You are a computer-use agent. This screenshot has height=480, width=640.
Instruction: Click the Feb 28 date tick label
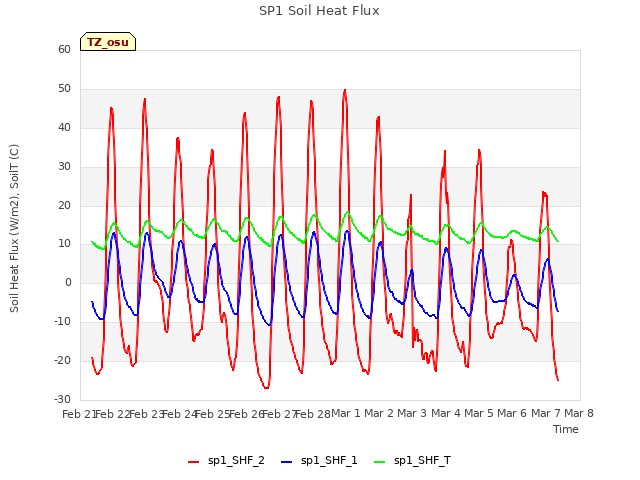pos(312,414)
